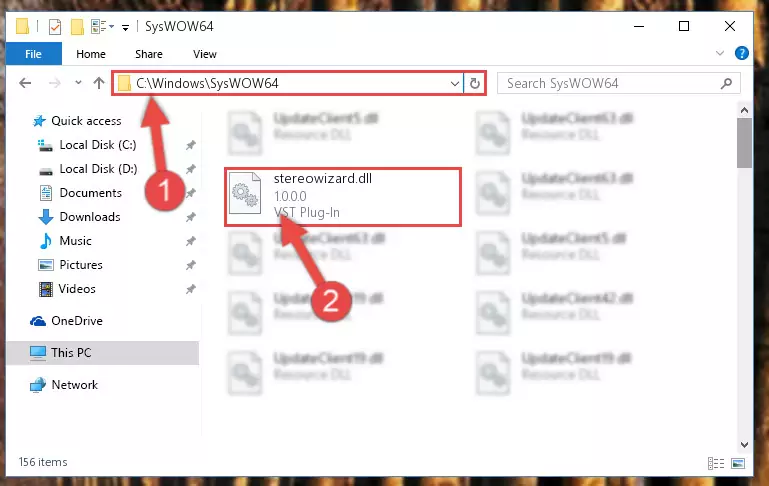
Task: Go up one folder level
Action: pos(99,83)
